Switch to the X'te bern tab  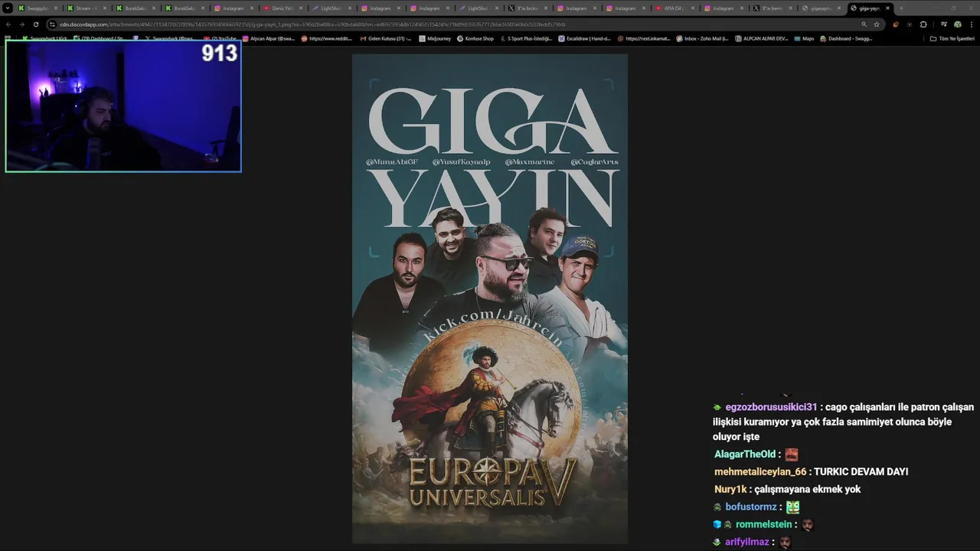click(x=772, y=8)
